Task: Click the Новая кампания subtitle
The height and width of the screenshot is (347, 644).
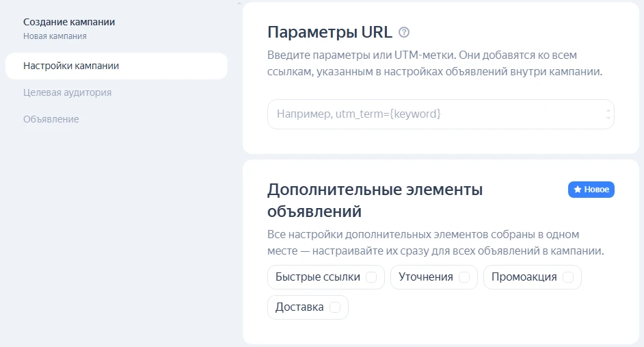Action: tap(55, 36)
